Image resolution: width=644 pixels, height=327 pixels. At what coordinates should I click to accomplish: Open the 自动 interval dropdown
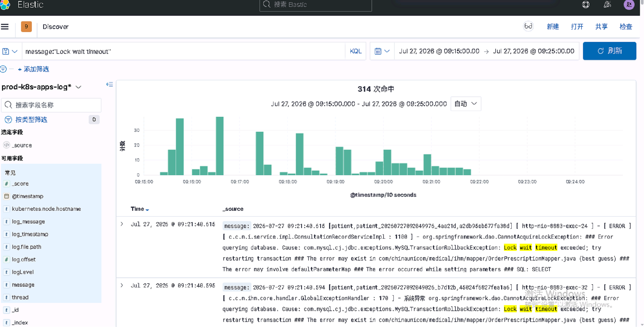point(466,104)
